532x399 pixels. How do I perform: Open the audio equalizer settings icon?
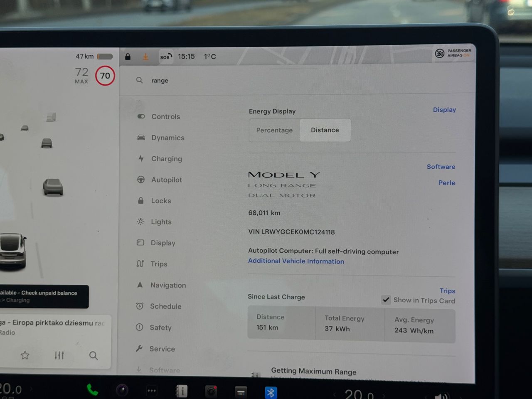click(x=59, y=355)
